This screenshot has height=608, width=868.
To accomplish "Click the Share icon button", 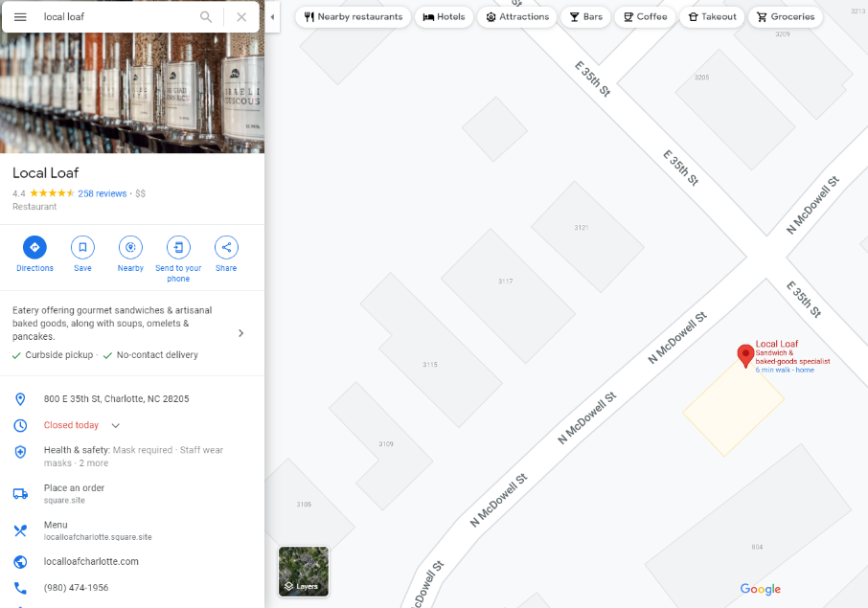I will coord(226,247).
